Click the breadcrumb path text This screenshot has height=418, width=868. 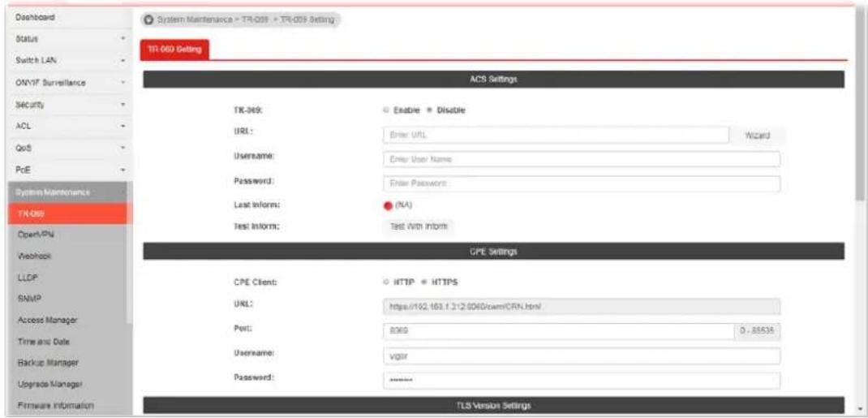pyautogui.click(x=246, y=20)
